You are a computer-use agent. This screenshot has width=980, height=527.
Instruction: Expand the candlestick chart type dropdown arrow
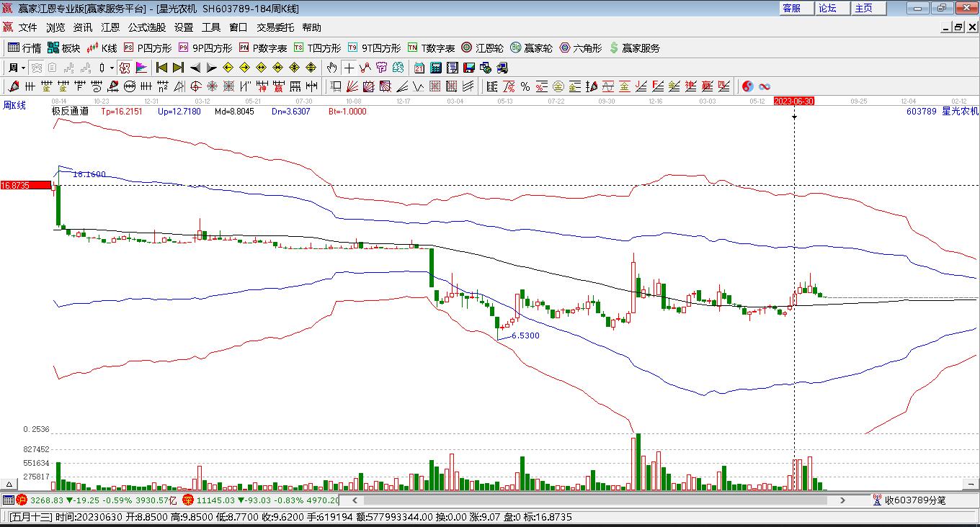click(112, 68)
